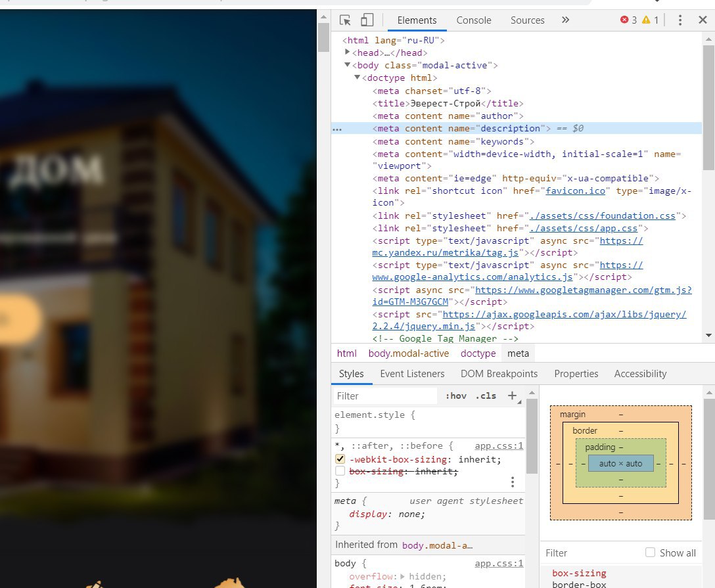Open the three-dot menu in the CSS rule
The image size is (715, 588).
point(513,482)
